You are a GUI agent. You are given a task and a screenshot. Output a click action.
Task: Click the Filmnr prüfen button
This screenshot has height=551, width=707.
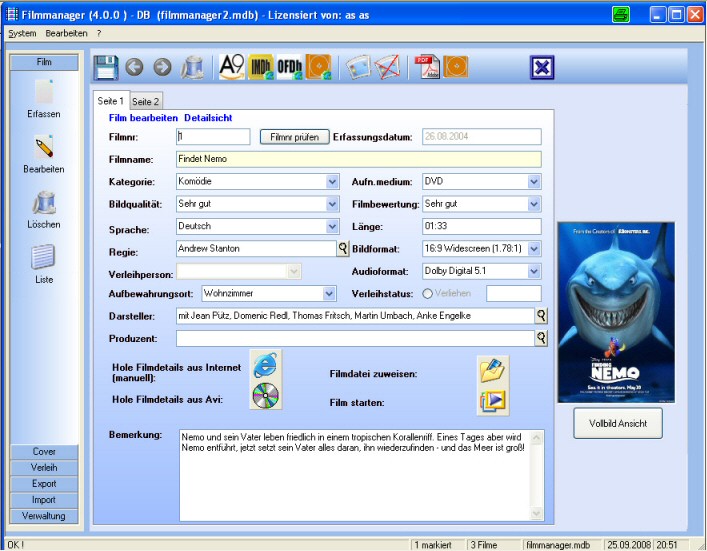click(294, 137)
